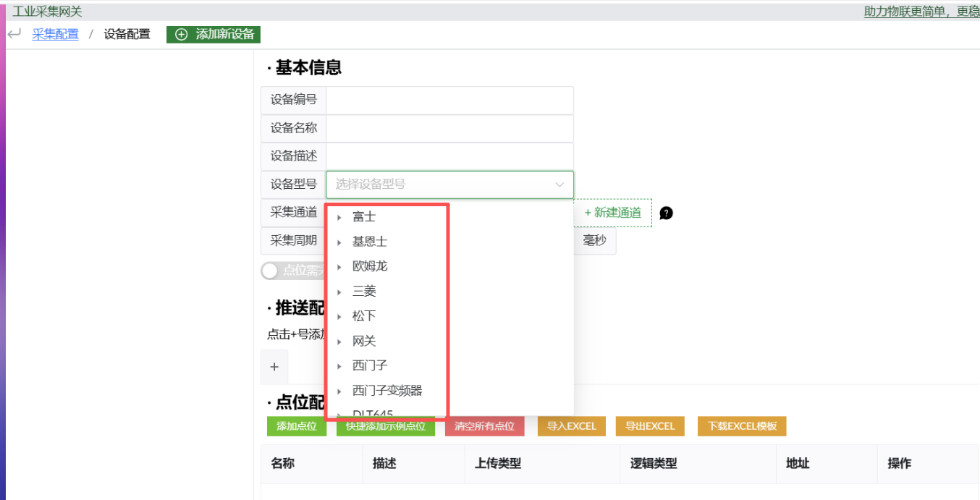Click the 设备名称 input field
Viewport: 980px width, 500px height.
click(449, 128)
